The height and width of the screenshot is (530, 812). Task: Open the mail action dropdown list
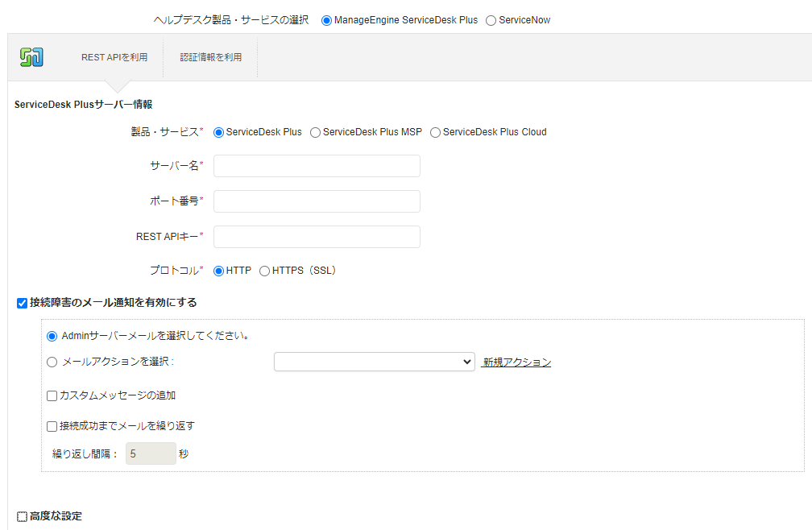374,362
